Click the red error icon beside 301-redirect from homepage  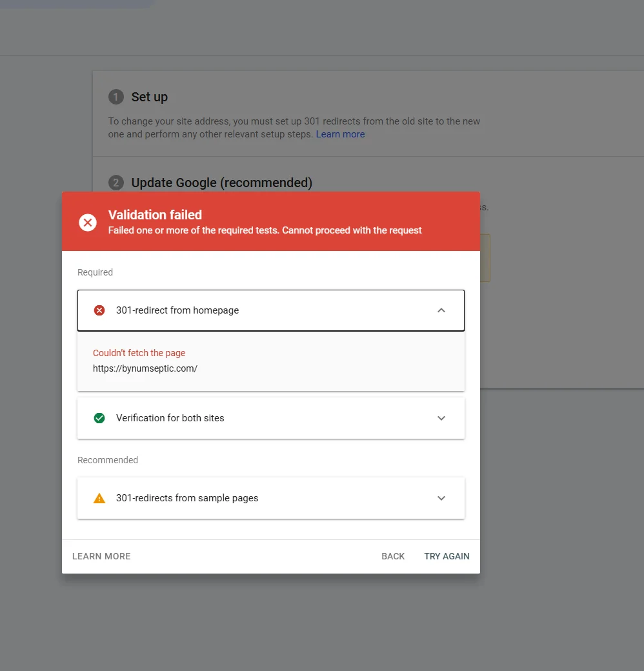click(x=99, y=310)
